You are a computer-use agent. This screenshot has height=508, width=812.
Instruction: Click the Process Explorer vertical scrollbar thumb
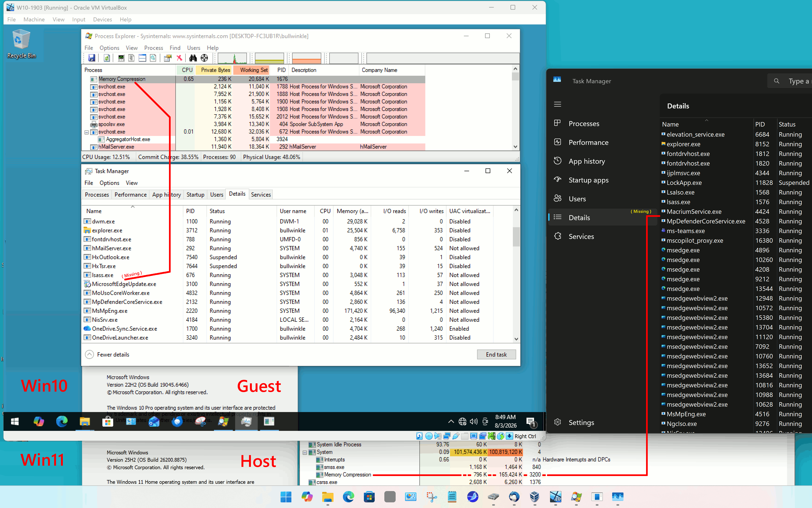[x=515, y=76]
